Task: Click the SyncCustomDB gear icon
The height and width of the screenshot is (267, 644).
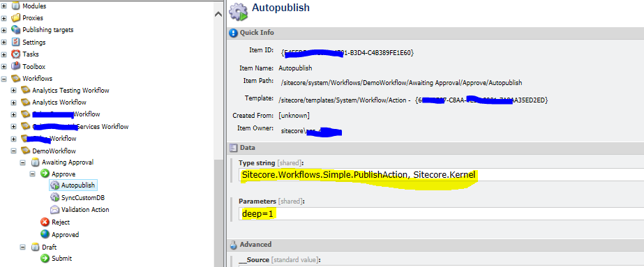Action: (54, 198)
